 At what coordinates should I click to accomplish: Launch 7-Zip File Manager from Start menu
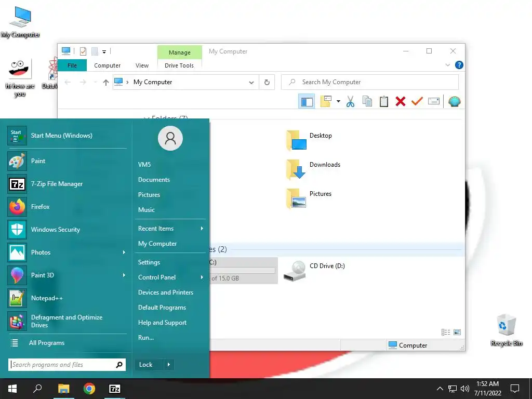[67, 184]
